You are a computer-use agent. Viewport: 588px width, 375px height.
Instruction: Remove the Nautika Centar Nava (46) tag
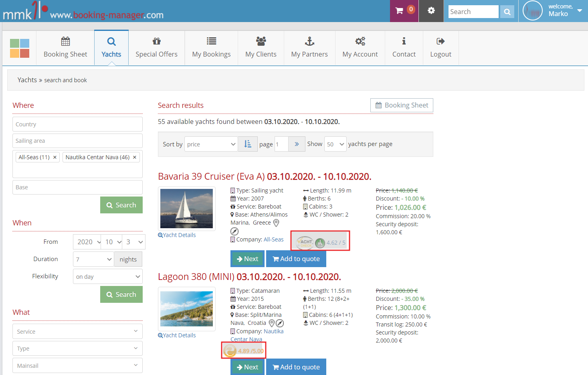pyautogui.click(x=135, y=157)
